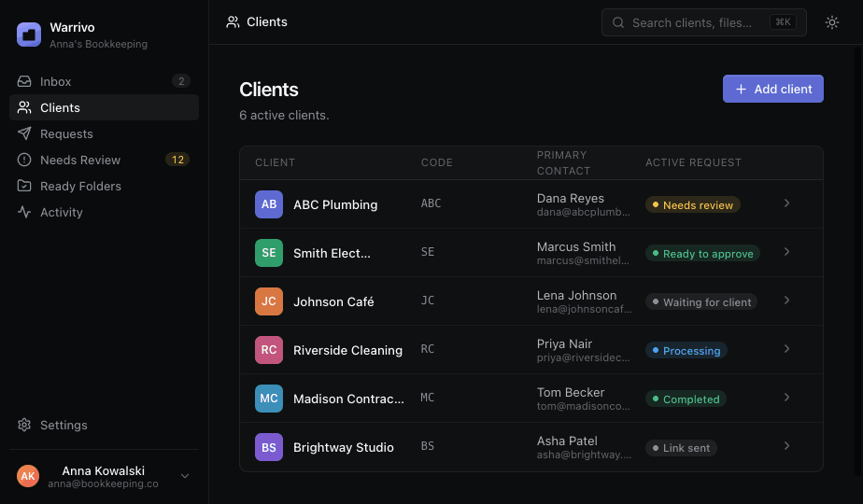863x504 pixels.
Task: Open Smith Electric row chevron
Action: tap(786, 251)
